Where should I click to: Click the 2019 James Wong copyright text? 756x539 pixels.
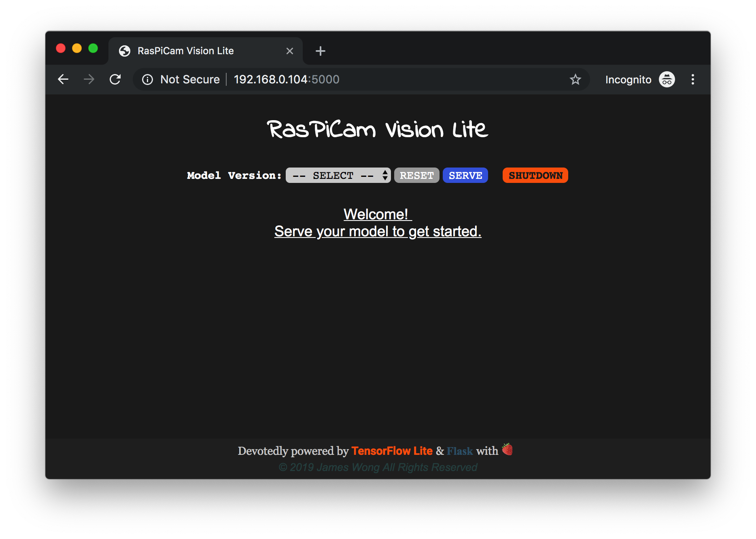[378, 467]
